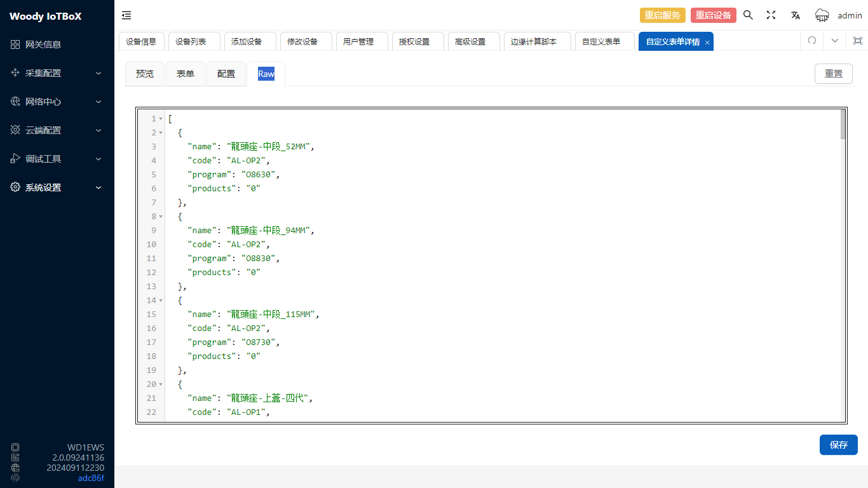Refresh the current tab page icon
Screen dimensions: 868x488
pyautogui.click(x=811, y=41)
